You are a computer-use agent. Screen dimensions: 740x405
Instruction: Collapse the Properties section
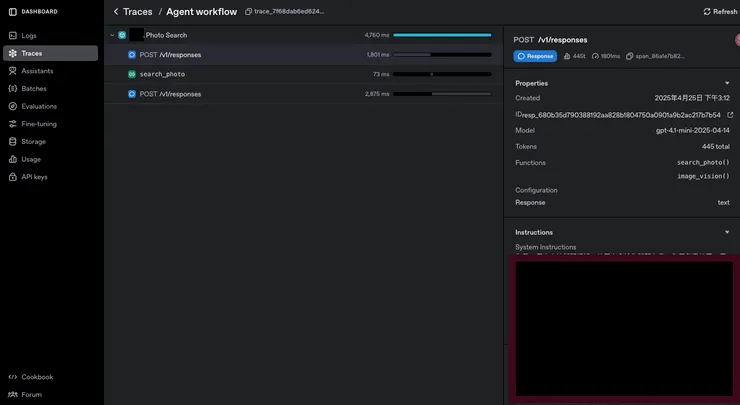point(727,83)
